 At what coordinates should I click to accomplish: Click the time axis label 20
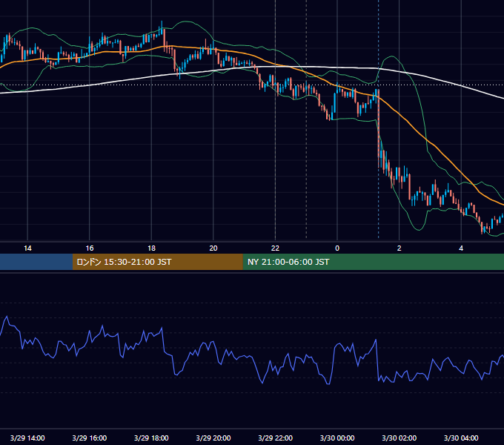coord(213,248)
